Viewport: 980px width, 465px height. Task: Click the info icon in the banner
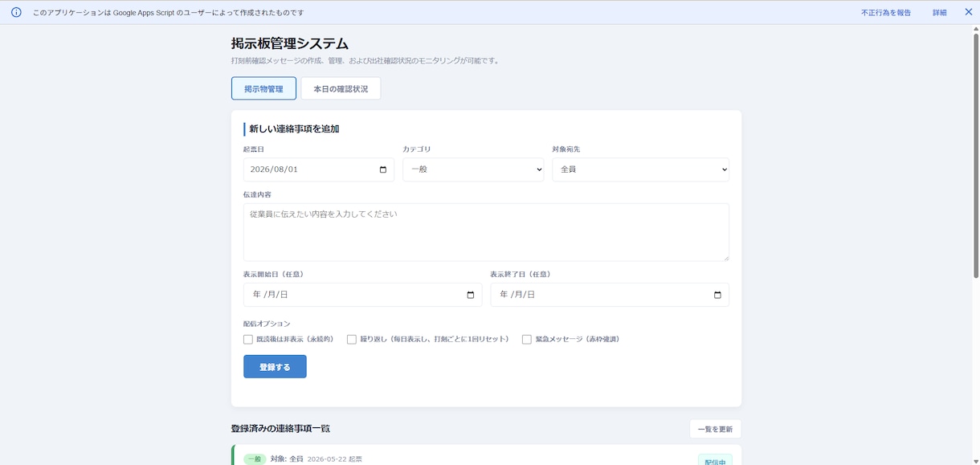pyautogui.click(x=16, y=12)
